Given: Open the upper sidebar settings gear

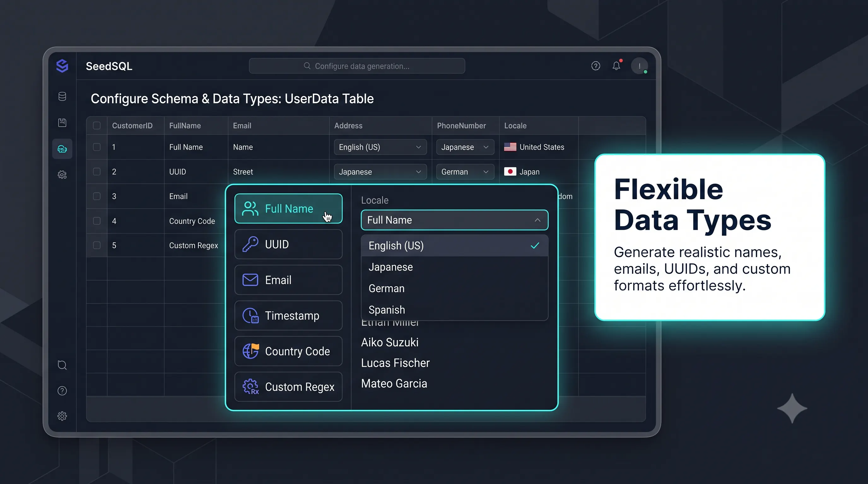Looking at the screenshot, I should (62, 175).
